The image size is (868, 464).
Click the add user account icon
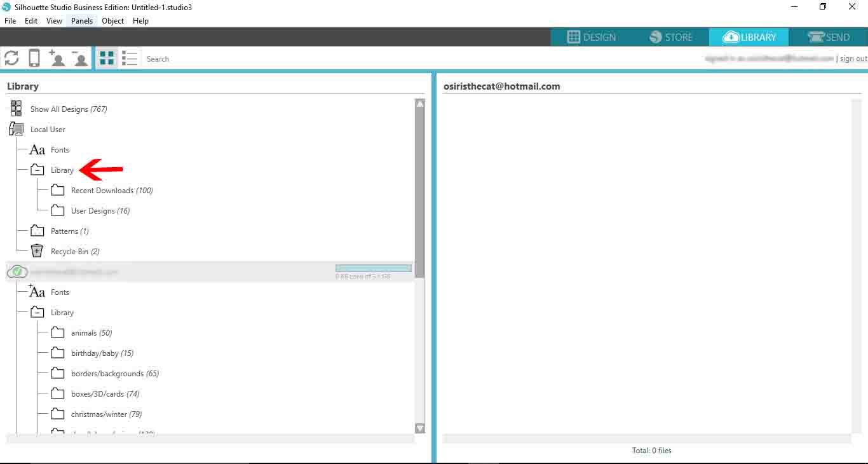[x=57, y=58]
